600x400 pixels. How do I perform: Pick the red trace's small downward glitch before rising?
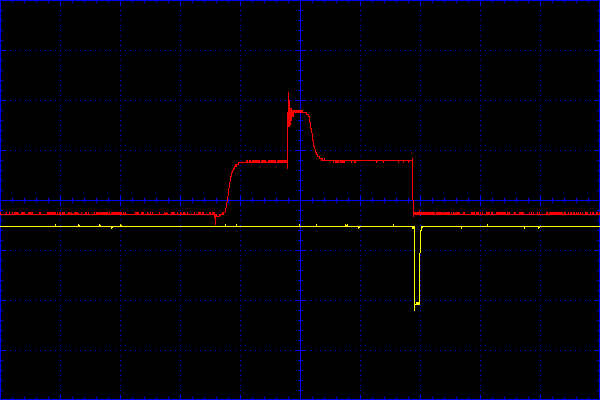click(215, 220)
